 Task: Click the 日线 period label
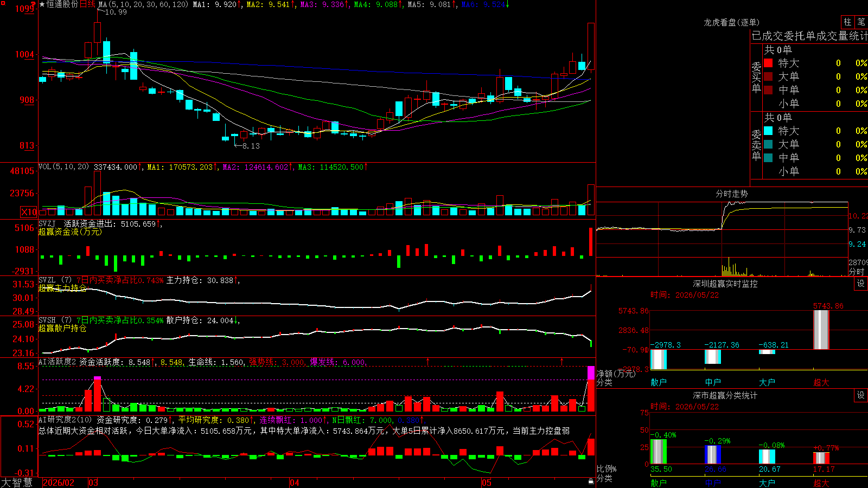point(87,4)
